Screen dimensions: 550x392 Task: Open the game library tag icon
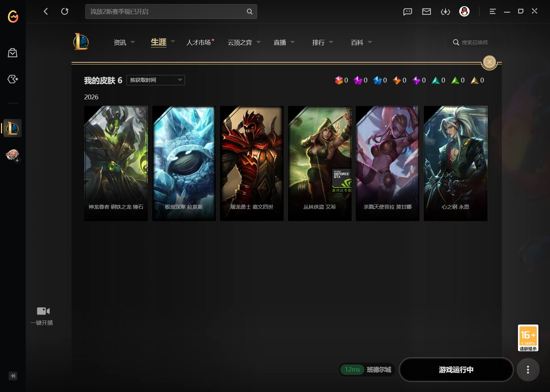[13, 79]
